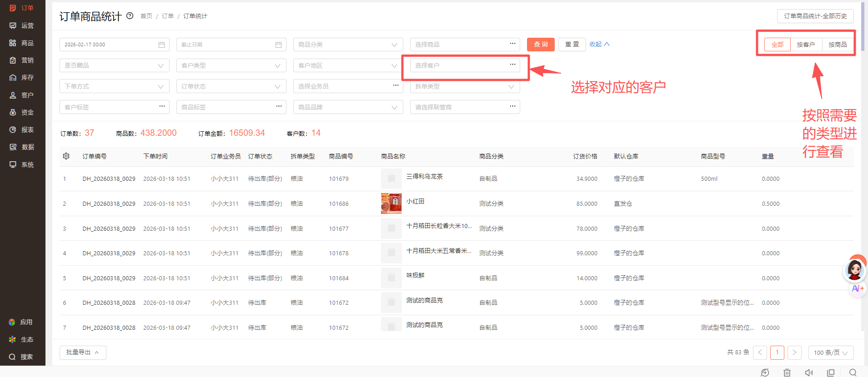Image resolution: width=868 pixels, height=377 pixels.
Task: Expand the 客户地区 dropdown
Action: click(348, 65)
